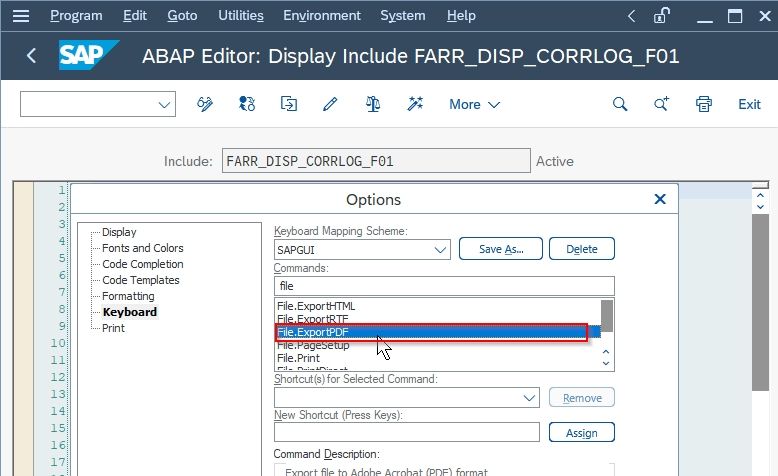Click the lock session icon
Image resolution: width=778 pixels, height=476 pixels.
(661, 16)
